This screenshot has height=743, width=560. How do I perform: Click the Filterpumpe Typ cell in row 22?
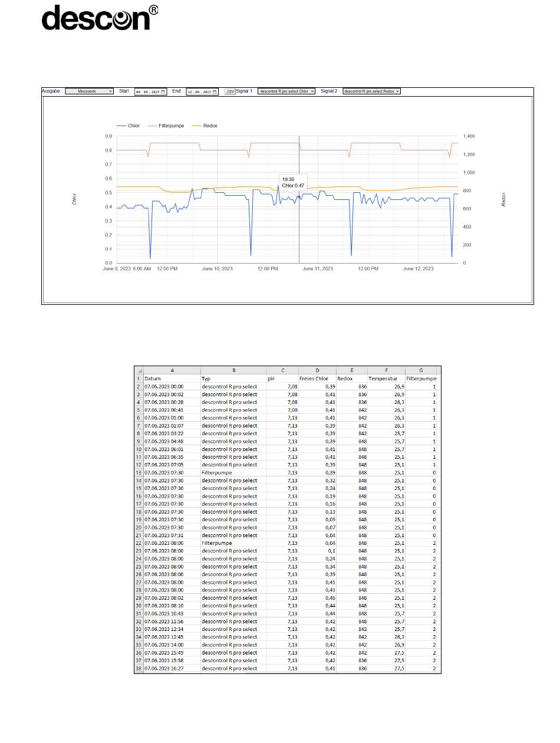coord(233,543)
